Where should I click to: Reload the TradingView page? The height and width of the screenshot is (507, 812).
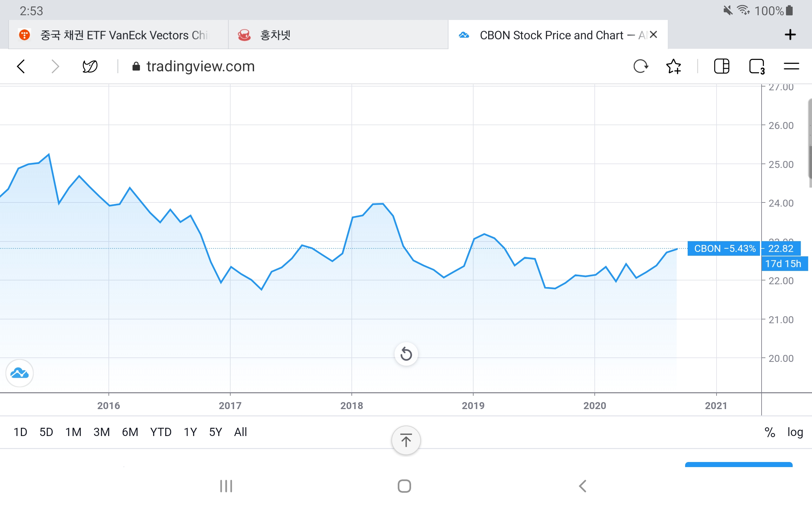[640, 66]
